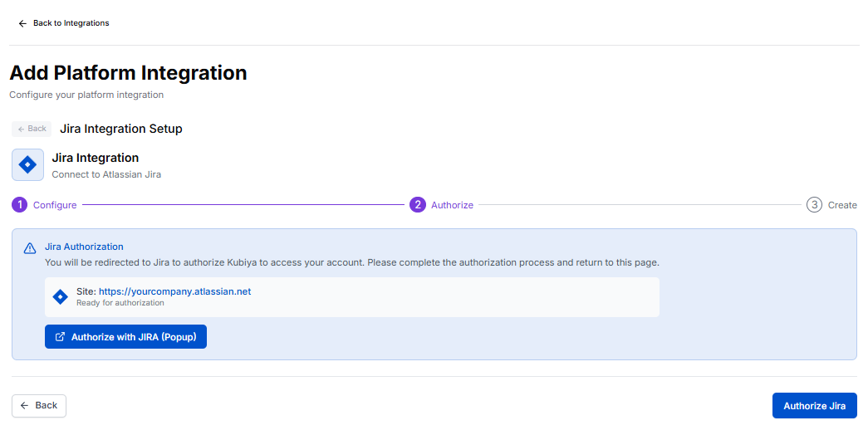Click the bottom Back button
The width and height of the screenshot is (868, 430).
point(39,406)
